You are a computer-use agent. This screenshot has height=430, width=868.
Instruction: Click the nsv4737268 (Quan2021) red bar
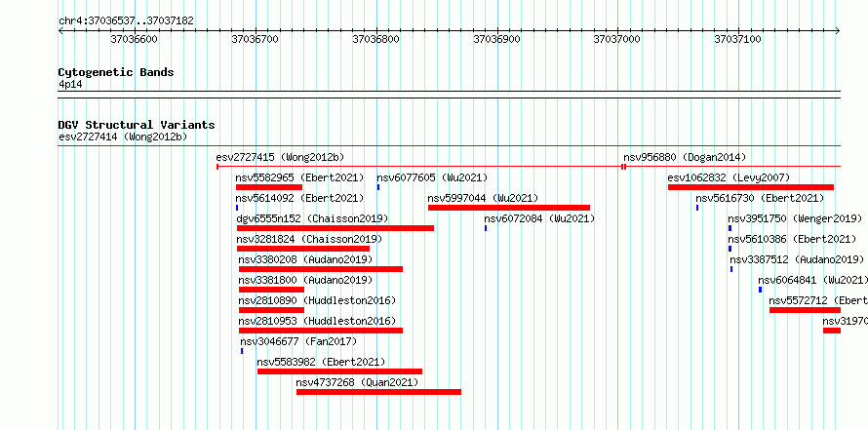coord(378,392)
